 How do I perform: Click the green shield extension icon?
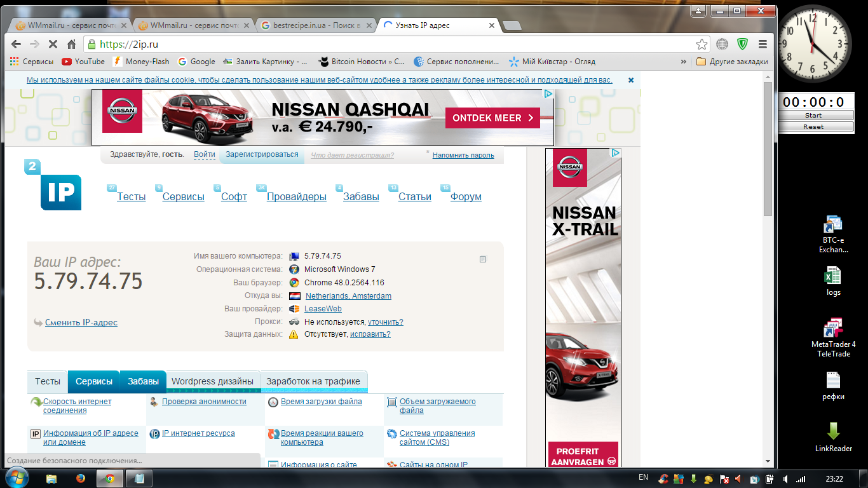pos(742,44)
